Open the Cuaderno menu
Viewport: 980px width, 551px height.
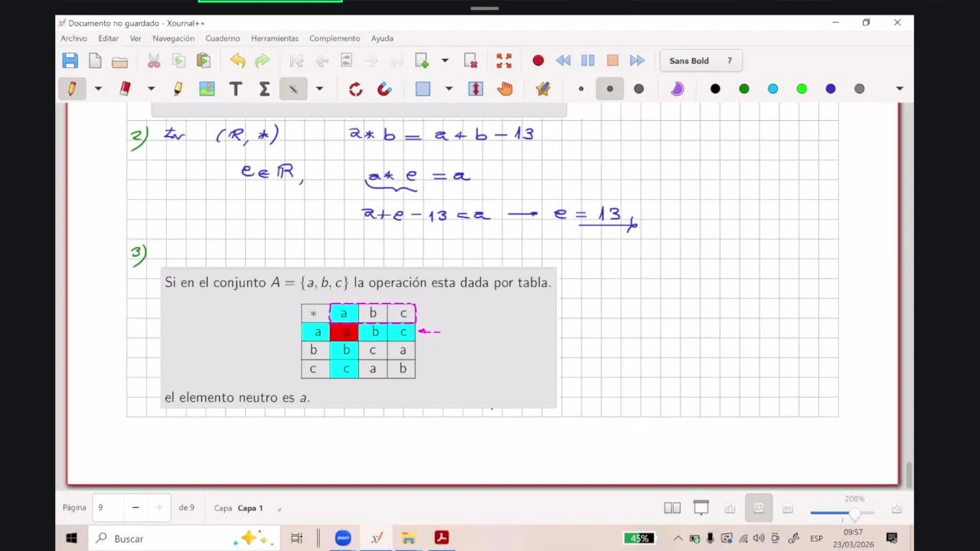(x=223, y=38)
